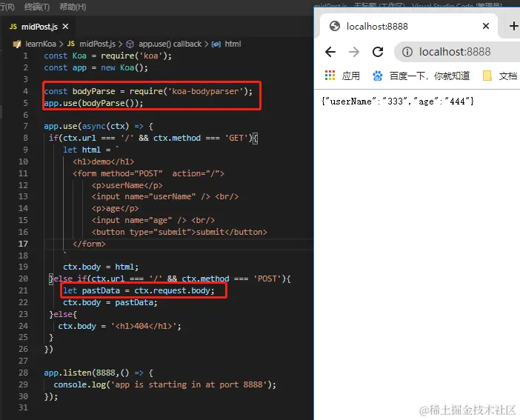Click app.use() callback breadcrumb item
Viewport: 520px width, 420px height.
tap(170, 44)
